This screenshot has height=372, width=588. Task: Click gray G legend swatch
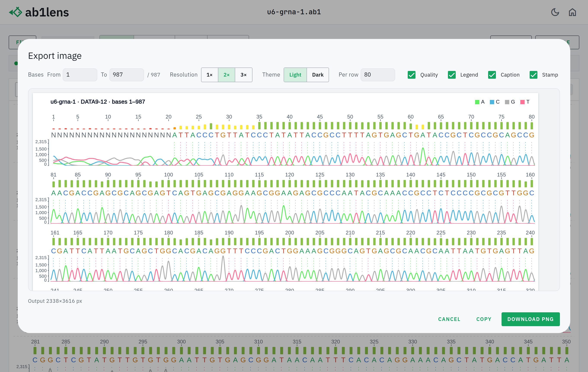[x=507, y=102]
